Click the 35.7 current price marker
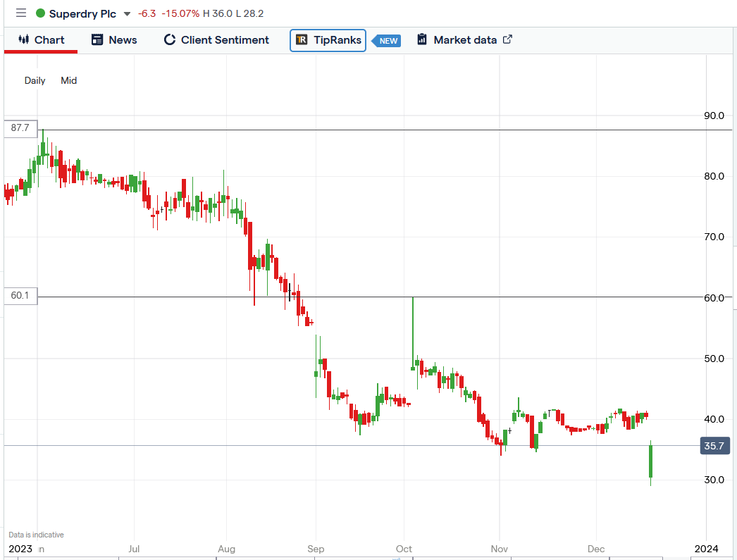737x560 pixels. (715, 446)
